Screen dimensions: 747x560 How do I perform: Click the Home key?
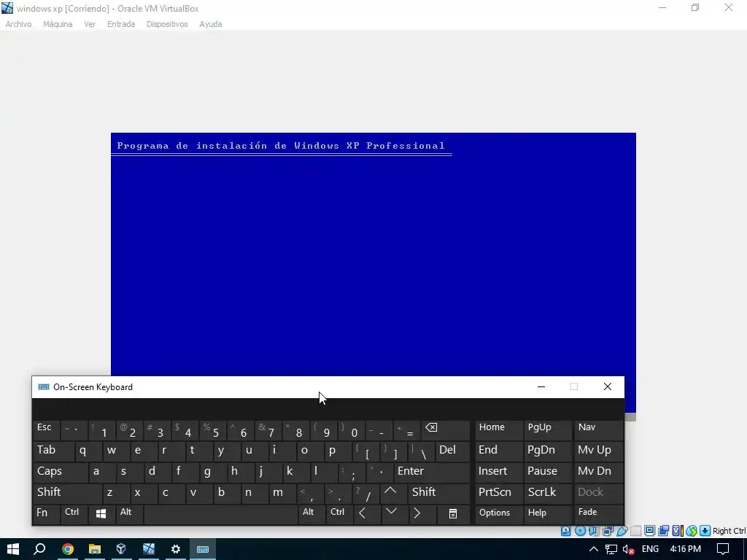point(499,429)
